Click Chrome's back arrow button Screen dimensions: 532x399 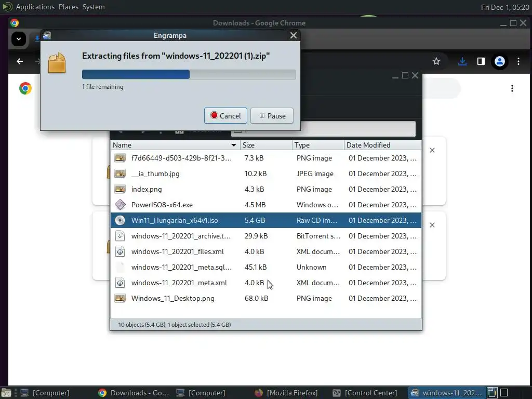20,61
